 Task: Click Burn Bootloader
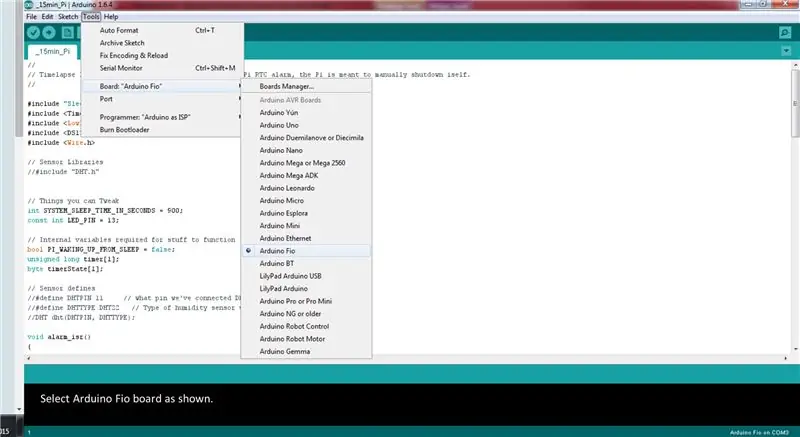pos(162,130)
